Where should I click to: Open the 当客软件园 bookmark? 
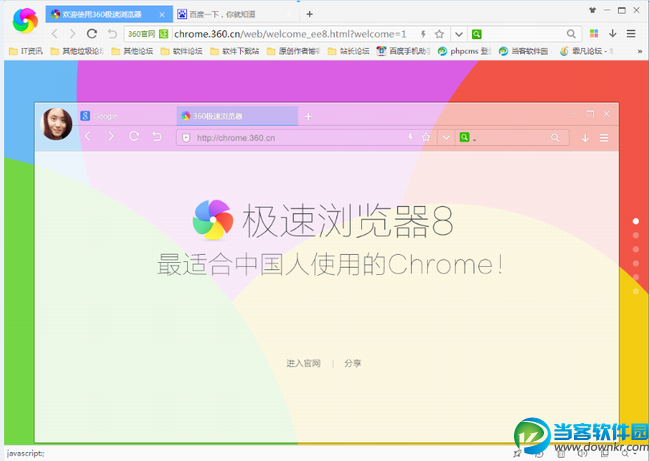(524, 51)
